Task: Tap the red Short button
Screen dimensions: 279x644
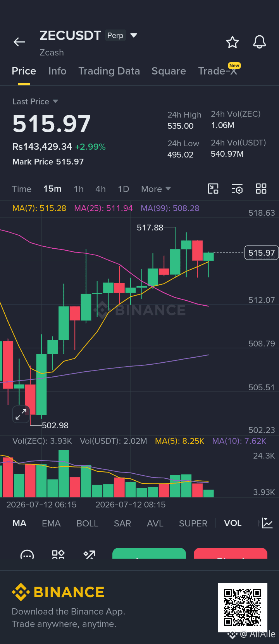Action: [x=231, y=554]
